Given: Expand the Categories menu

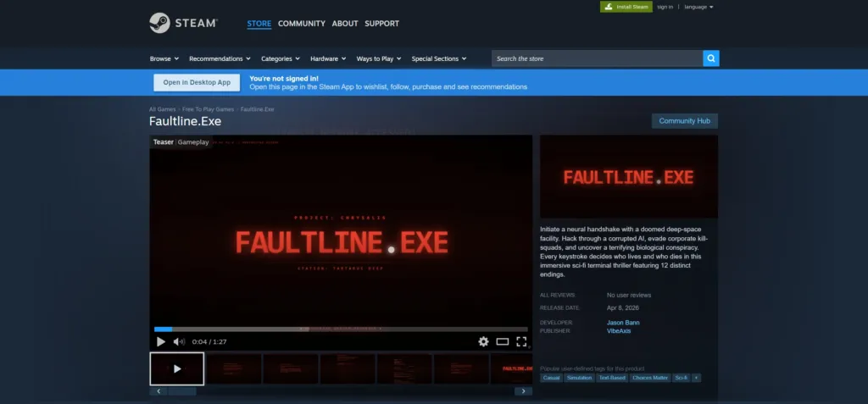Looking at the screenshot, I should point(280,58).
